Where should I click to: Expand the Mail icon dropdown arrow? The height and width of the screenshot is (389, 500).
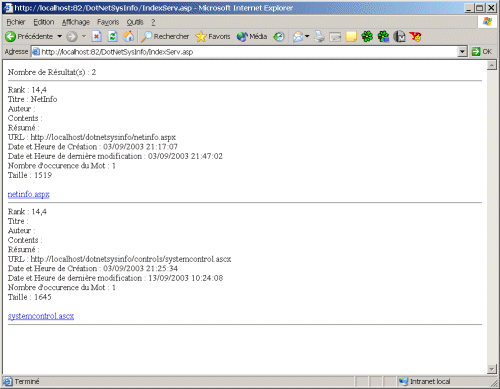(x=307, y=36)
